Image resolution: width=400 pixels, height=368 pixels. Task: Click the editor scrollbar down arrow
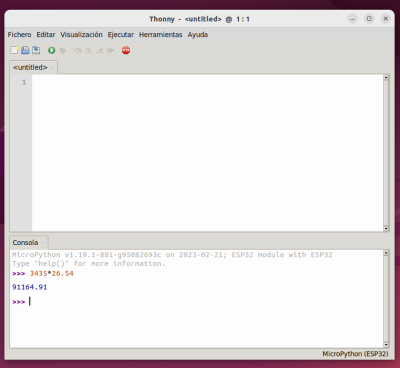[x=386, y=228]
